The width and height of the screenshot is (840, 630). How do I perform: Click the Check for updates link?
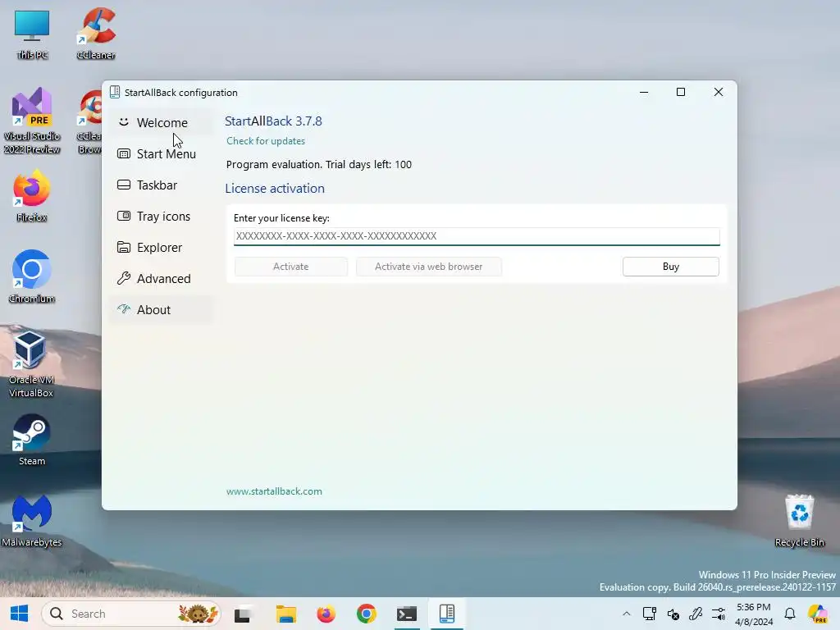click(266, 141)
